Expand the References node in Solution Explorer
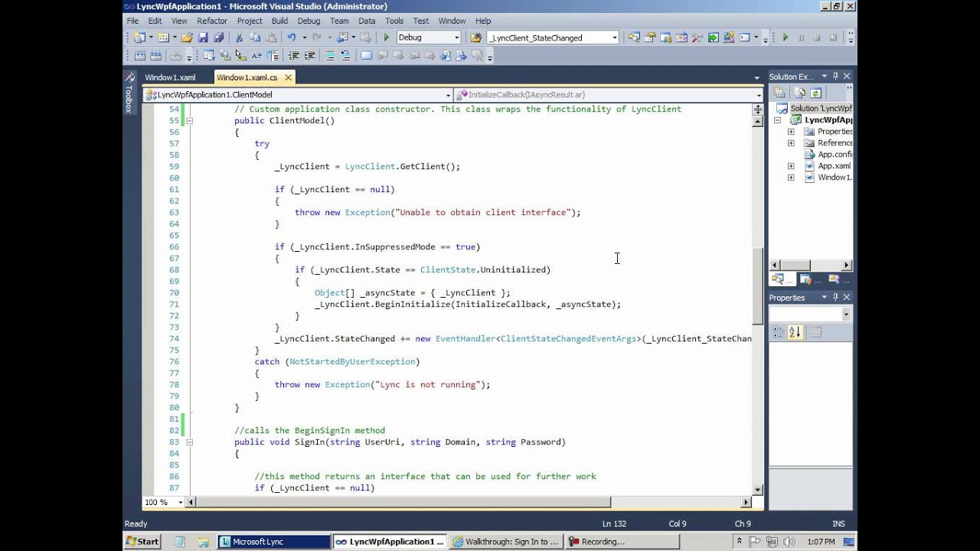Viewport: 980px width, 551px height. click(x=791, y=143)
